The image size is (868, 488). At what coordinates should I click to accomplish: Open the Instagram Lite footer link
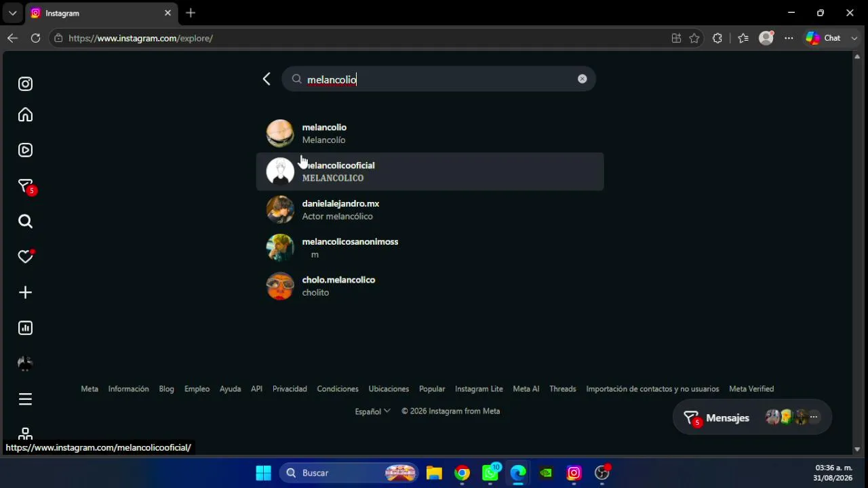[x=479, y=389]
